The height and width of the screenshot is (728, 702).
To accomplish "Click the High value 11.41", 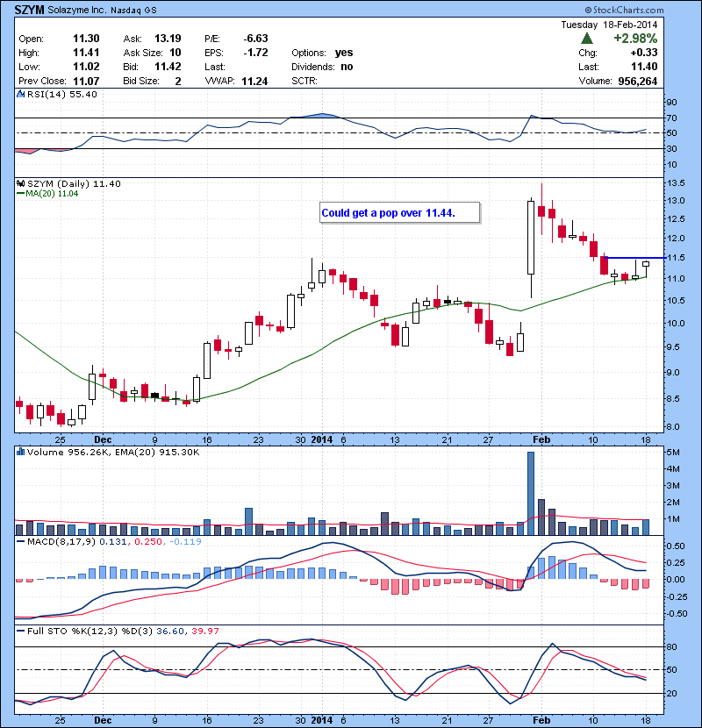I will pyautogui.click(x=86, y=53).
